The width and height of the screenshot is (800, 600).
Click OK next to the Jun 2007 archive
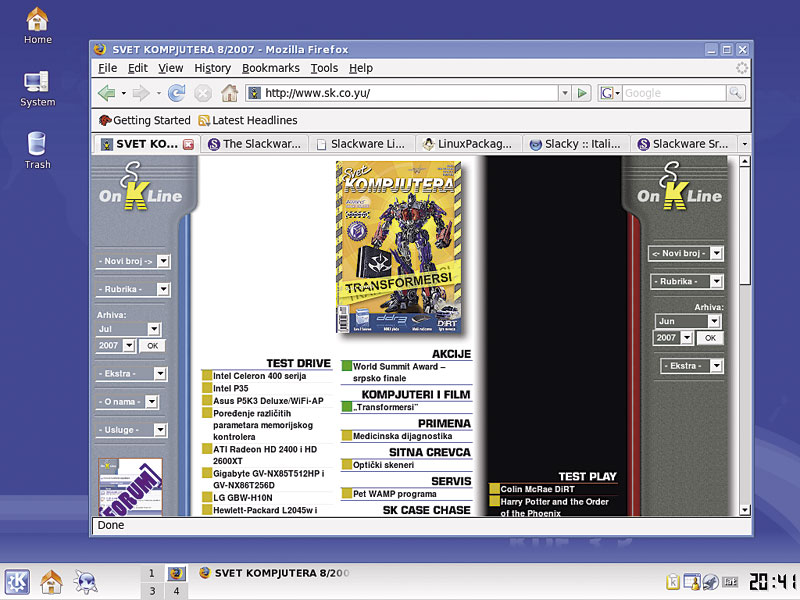click(710, 338)
